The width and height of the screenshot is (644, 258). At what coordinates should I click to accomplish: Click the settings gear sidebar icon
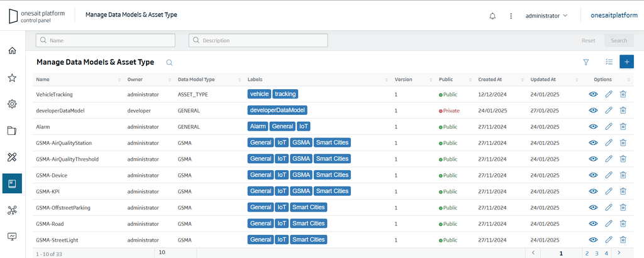click(x=12, y=104)
